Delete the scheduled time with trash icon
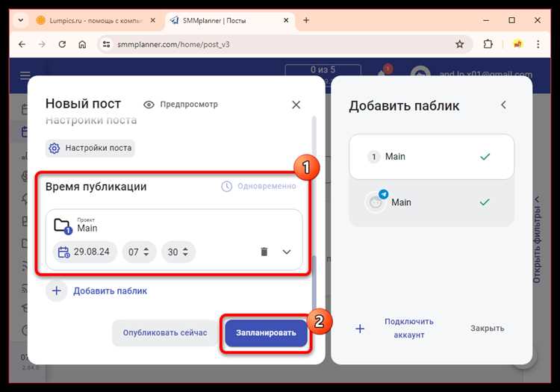This screenshot has height=392, width=560. point(264,252)
